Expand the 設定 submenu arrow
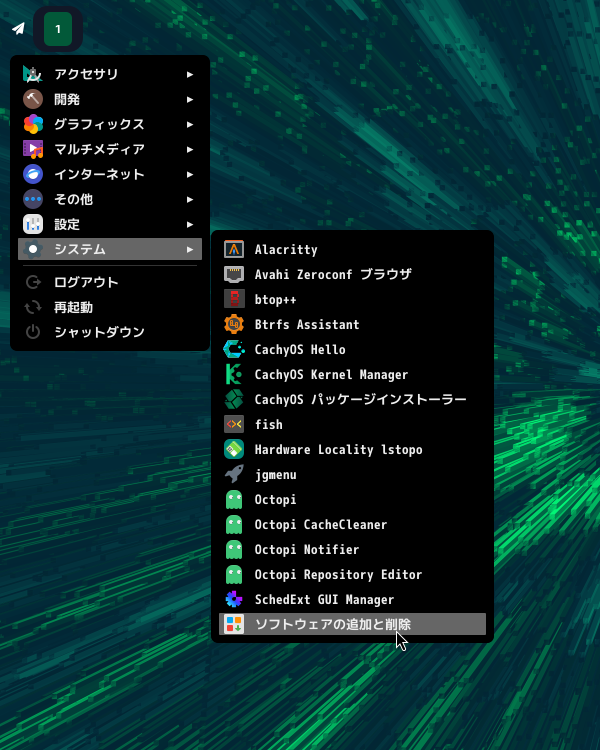This screenshot has height=750, width=600. (x=190, y=224)
